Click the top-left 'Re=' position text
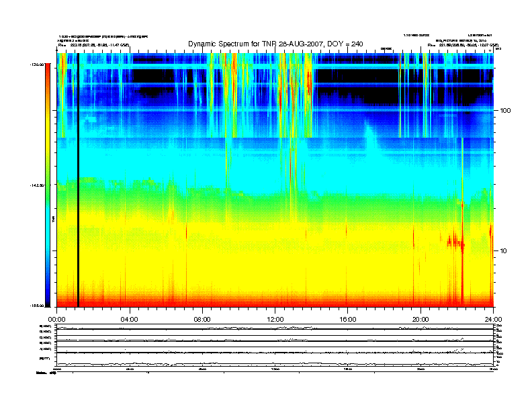This screenshot has width=532, height=411. 93,45
